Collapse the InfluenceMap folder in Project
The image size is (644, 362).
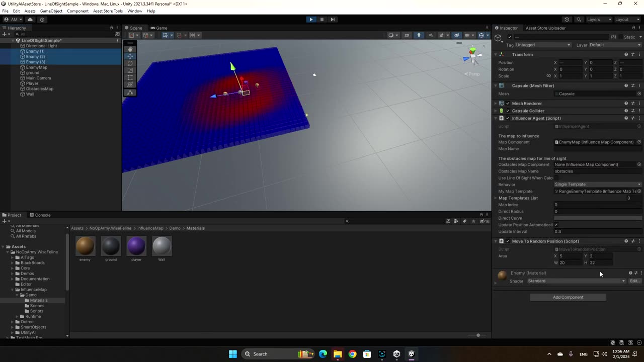coord(14,290)
